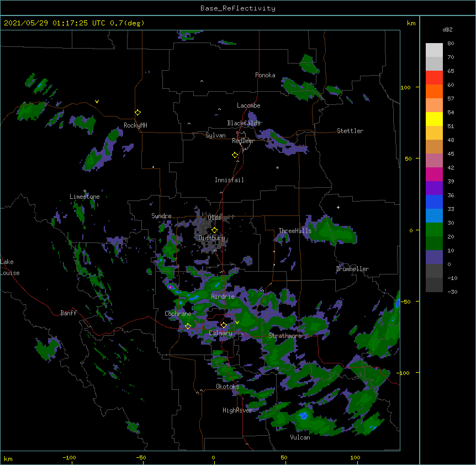Click the yellow diamond marker near RockyMH

coord(138,113)
